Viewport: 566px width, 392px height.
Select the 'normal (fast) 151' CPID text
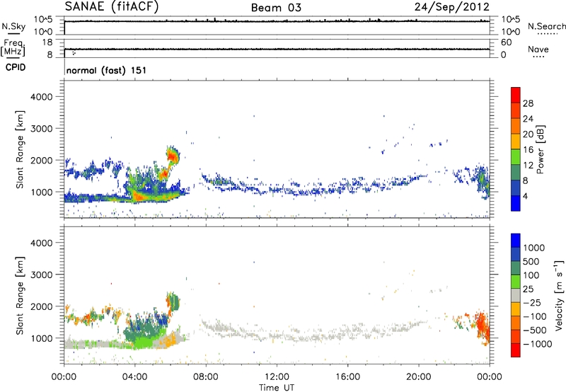click(x=106, y=70)
